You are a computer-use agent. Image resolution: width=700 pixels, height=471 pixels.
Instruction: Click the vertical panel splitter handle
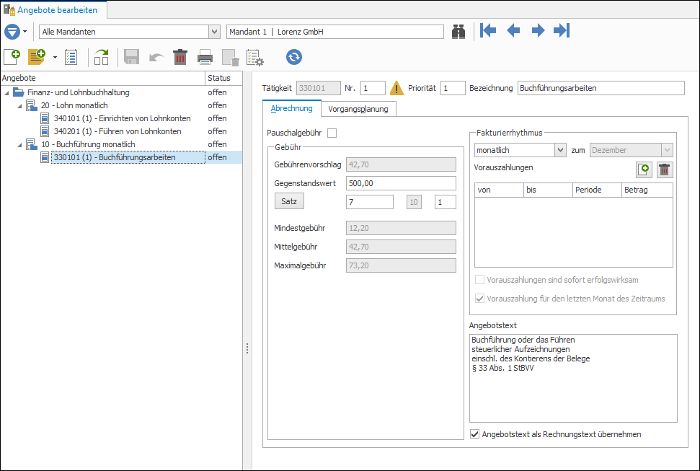click(247, 348)
